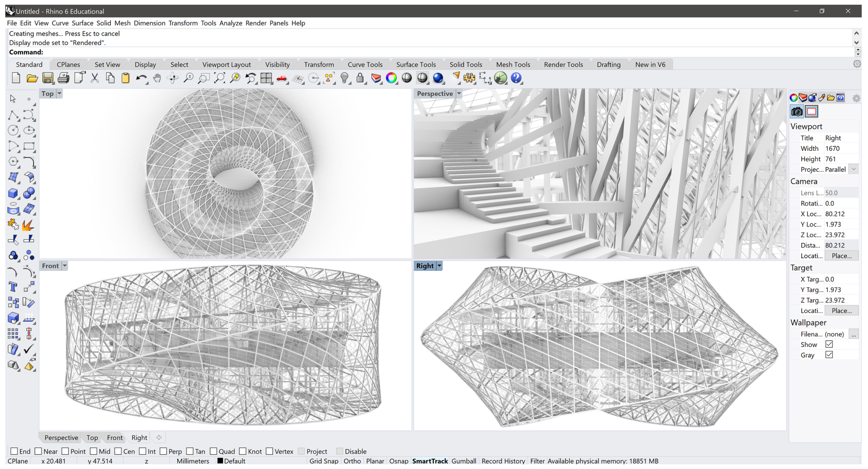
Task: Click the camera location Place button
Action: pos(841,256)
